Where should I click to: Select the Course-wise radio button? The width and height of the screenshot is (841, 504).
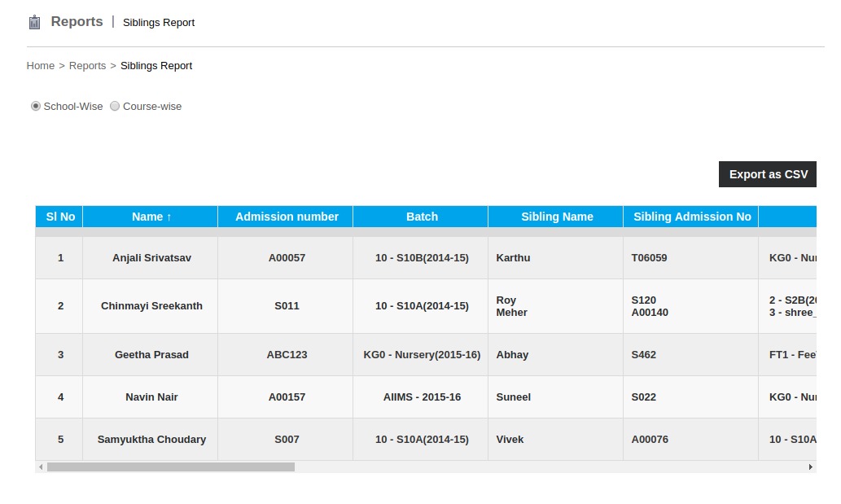(x=115, y=106)
